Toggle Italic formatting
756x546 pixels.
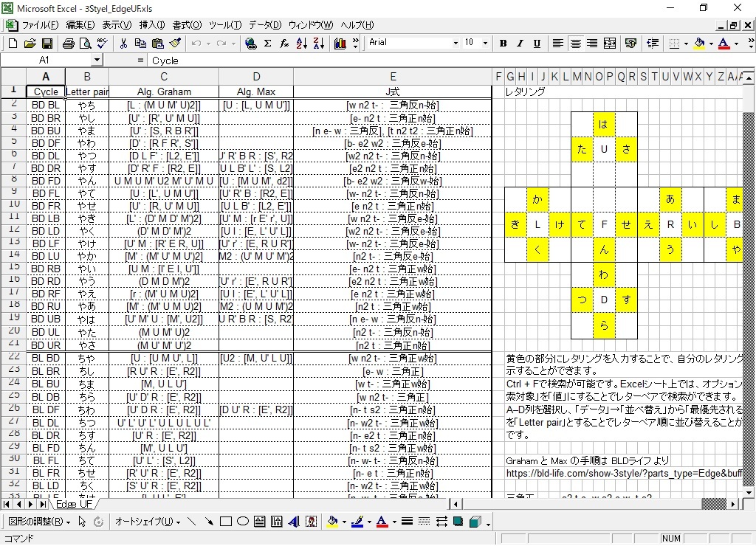[x=520, y=44]
